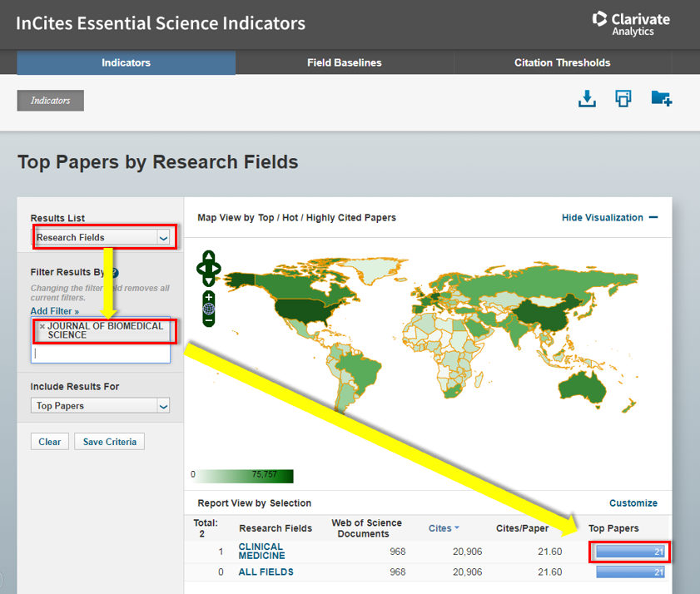Select Brazil on the map
700x594 pixels.
[360, 370]
